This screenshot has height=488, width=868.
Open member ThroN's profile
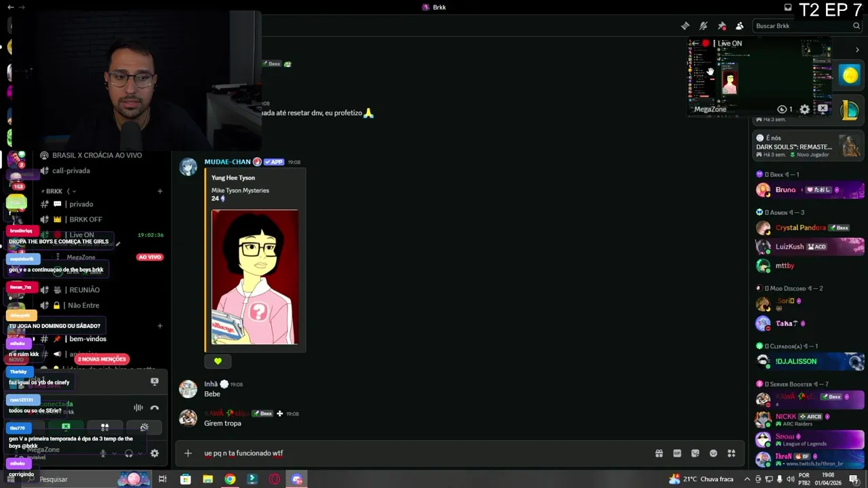tap(809, 460)
